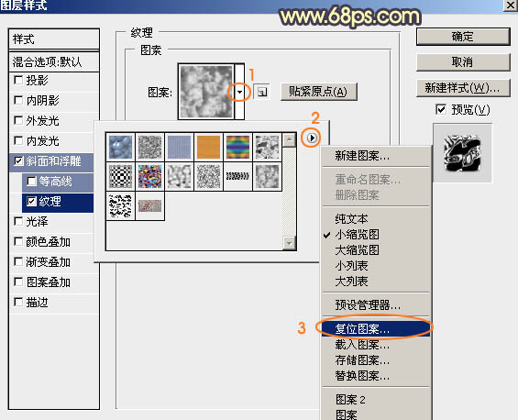Choose 载入图案... load patterns
This screenshot has width=518, height=420.
(x=376, y=345)
